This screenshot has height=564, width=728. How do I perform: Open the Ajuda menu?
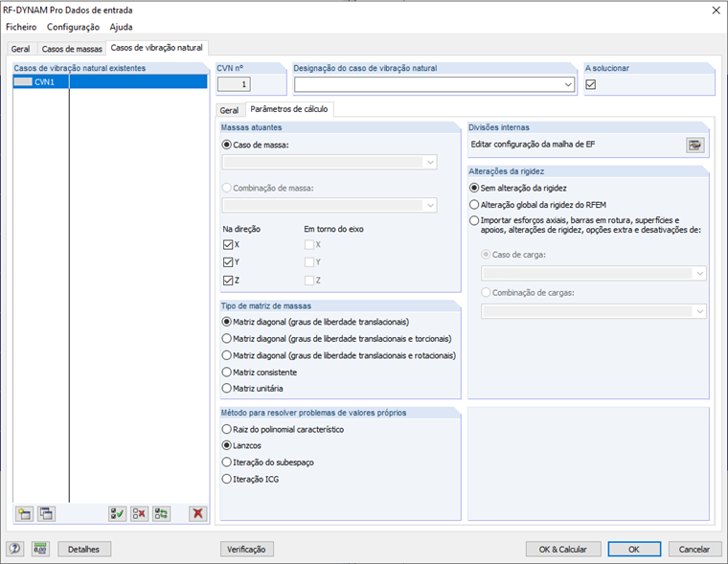click(122, 27)
